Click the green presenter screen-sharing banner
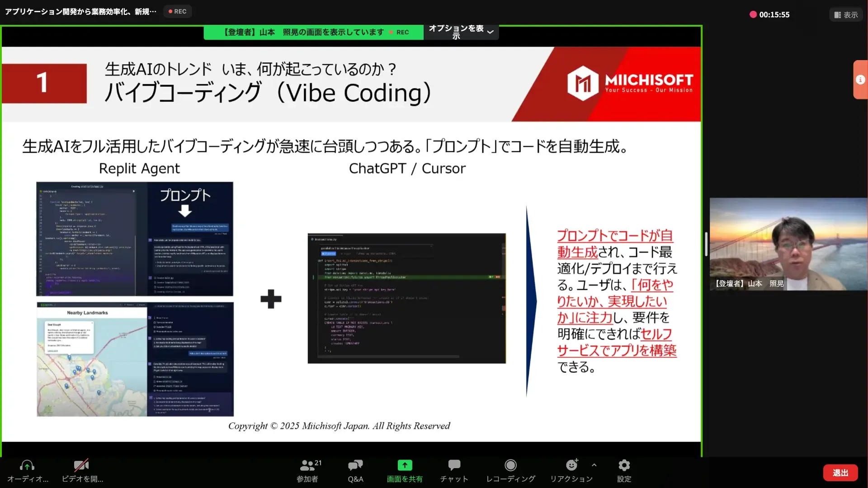This screenshot has height=488, width=868. pyautogui.click(x=313, y=32)
